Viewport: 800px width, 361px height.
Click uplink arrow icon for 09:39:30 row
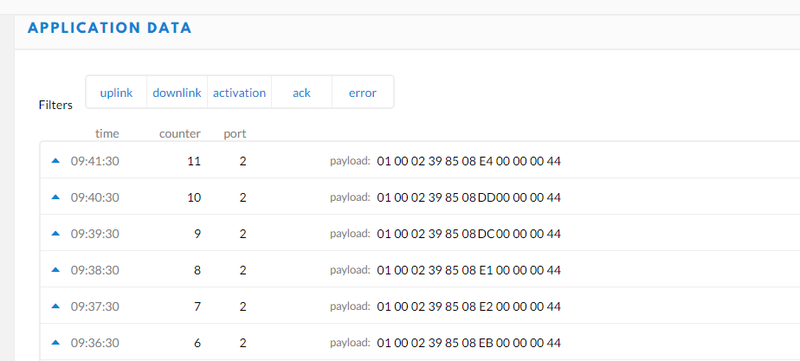click(x=56, y=234)
